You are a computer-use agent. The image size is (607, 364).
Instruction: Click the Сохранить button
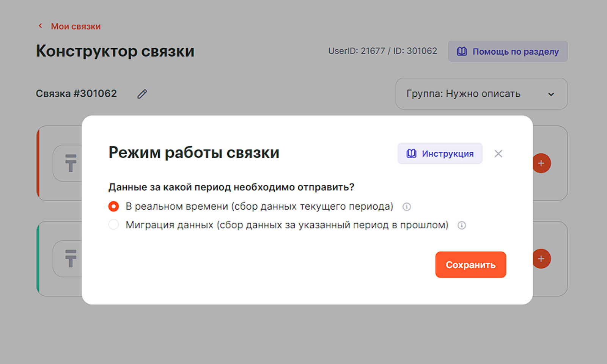click(x=470, y=265)
